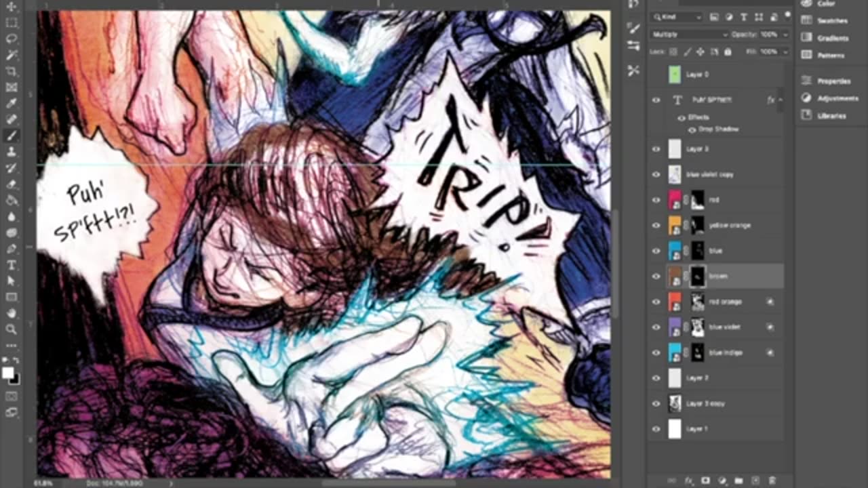The image size is (868, 488).
Task: Select the Brush tool
Action: point(12,136)
